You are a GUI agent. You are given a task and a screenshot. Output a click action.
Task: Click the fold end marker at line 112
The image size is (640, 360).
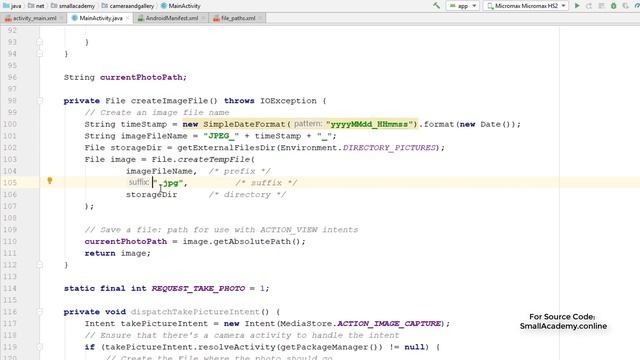(x=40, y=265)
